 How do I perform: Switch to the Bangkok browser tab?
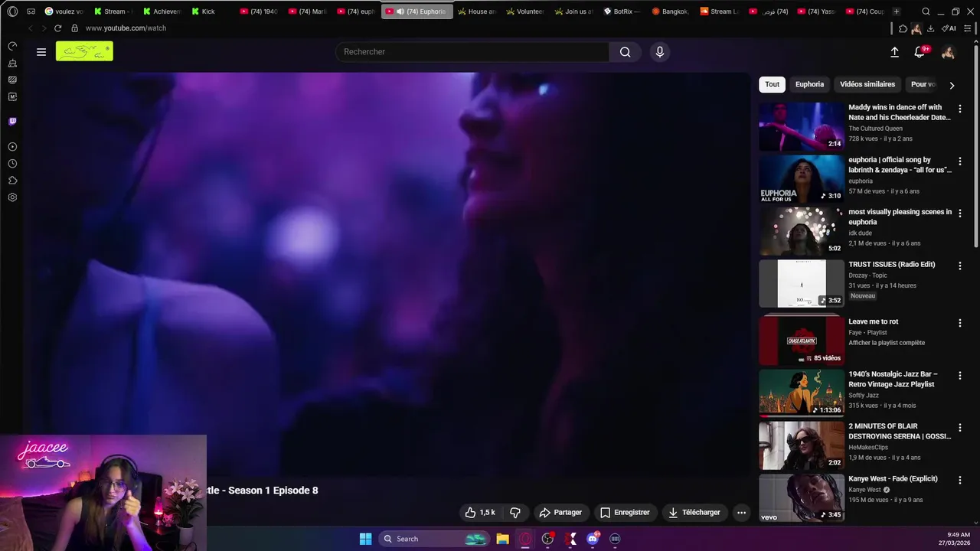tap(670, 11)
